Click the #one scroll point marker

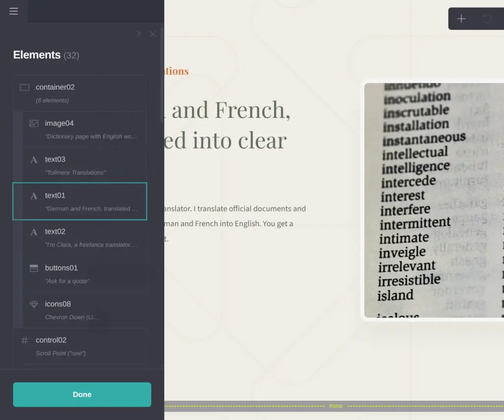tap(336, 406)
